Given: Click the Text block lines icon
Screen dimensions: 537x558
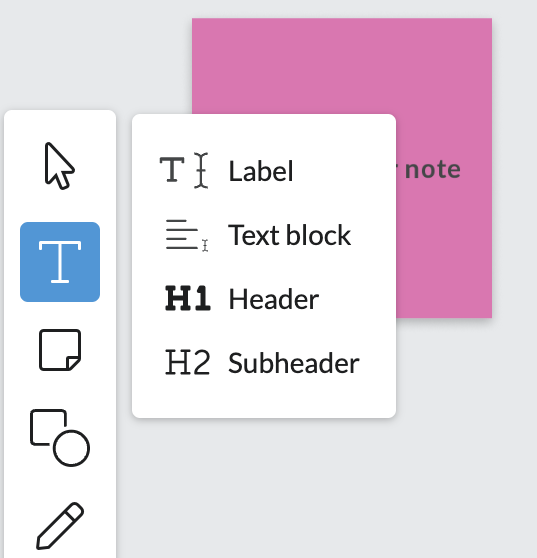Looking at the screenshot, I should 187,235.
